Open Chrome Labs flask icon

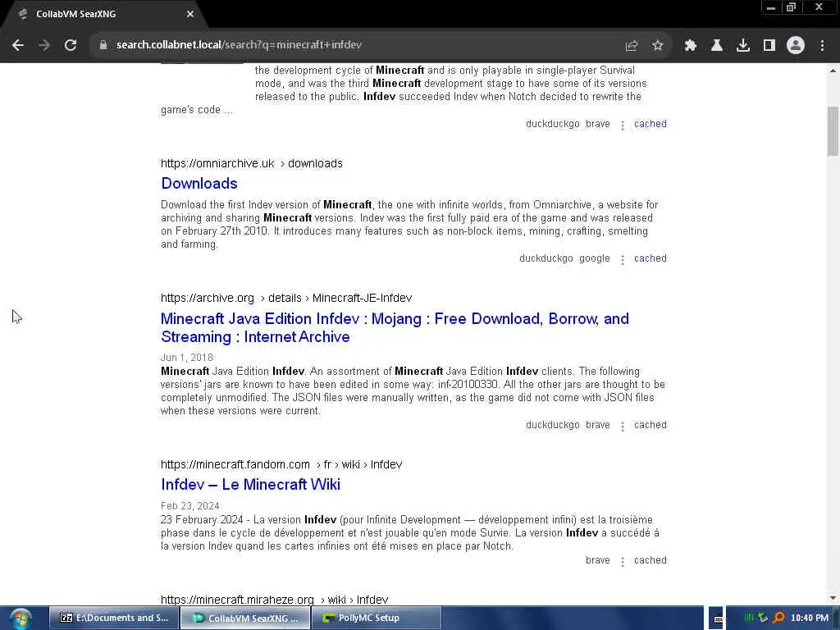coord(716,46)
